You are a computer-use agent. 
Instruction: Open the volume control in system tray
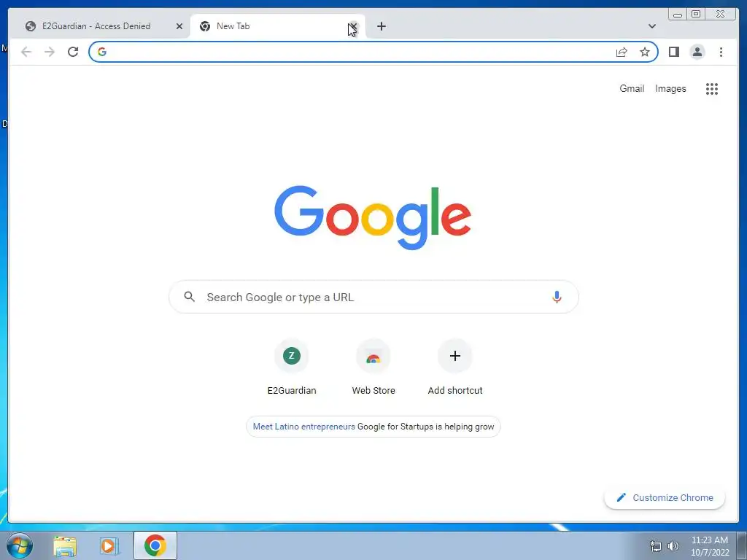673,546
